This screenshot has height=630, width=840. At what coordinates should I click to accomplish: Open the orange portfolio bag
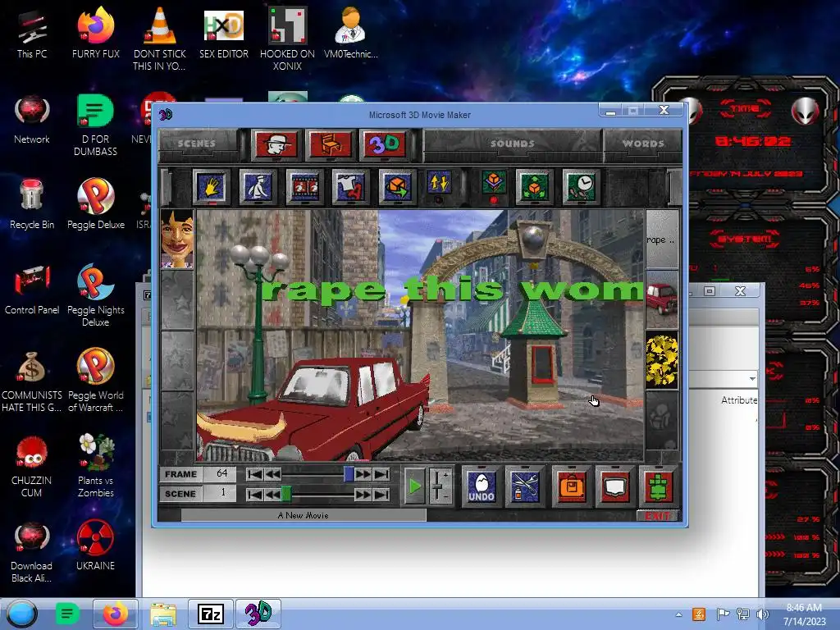572,486
